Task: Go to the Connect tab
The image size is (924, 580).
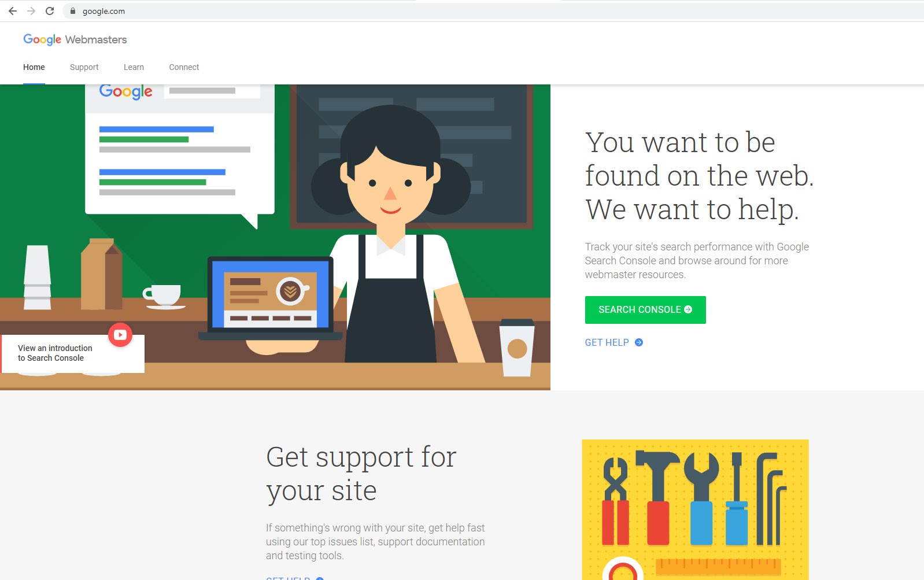Action: click(x=184, y=67)
